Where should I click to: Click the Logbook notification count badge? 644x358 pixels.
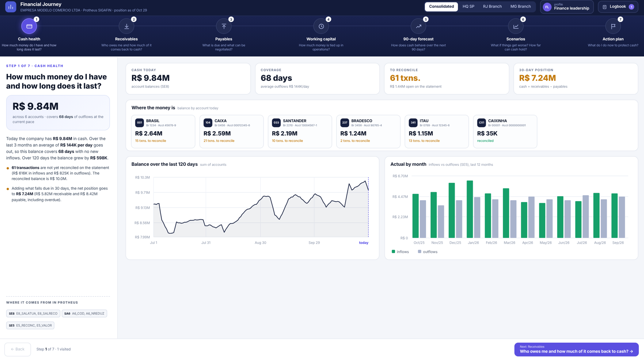coord(631,7)
